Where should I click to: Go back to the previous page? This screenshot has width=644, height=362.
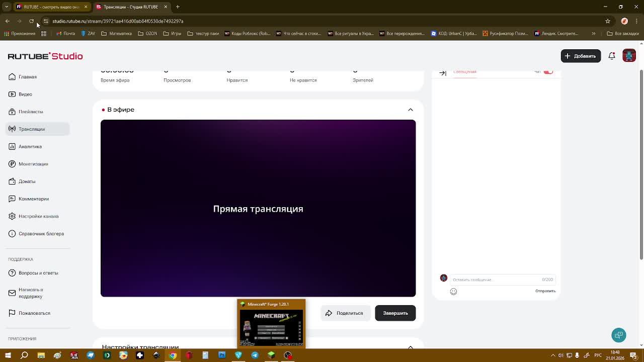point(8,21)
